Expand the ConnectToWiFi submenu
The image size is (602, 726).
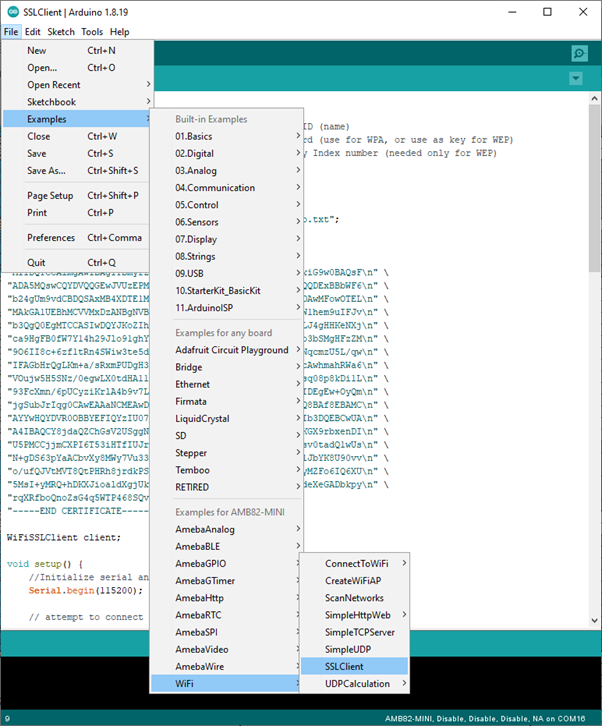pos(356,563)
